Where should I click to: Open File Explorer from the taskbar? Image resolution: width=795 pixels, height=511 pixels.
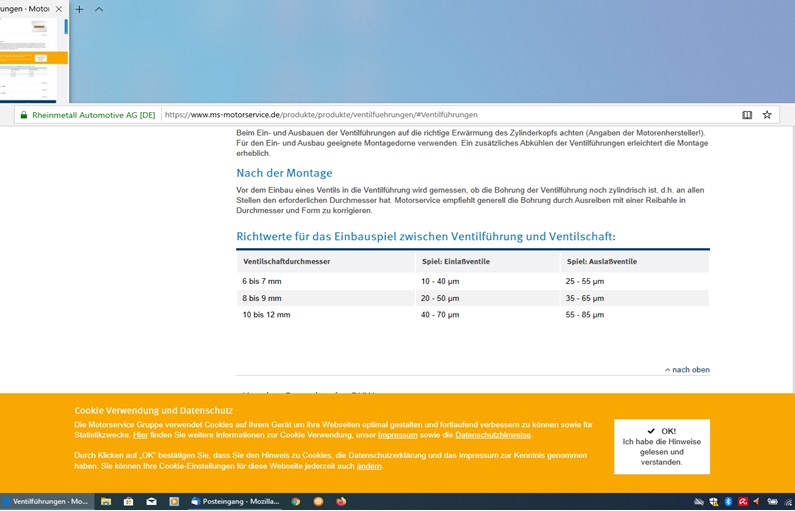[x=106, y=502]
